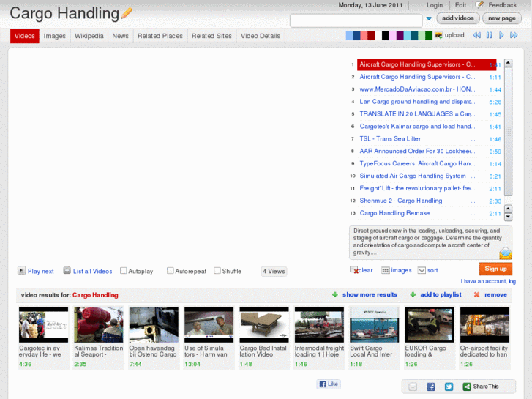Click the new page button
Image resolution: width=532 pixels, height=399 pixels.
502,18
